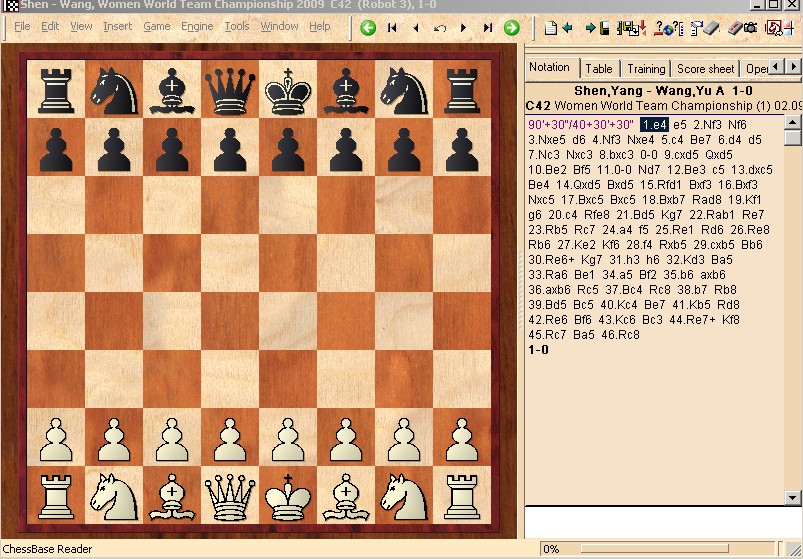Viewport: 803px width, 559px height.
Task: Click the white bishop on f1
Action: (346, 496)
